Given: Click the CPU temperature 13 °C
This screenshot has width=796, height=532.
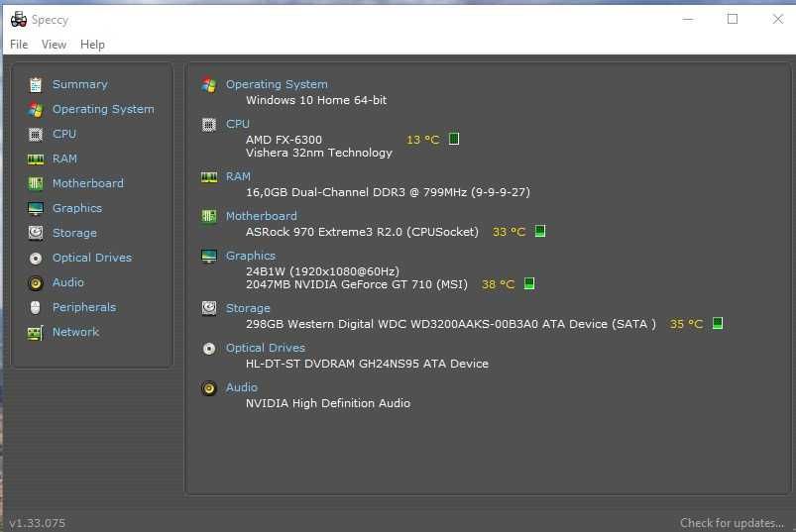Looking at the screenshot, I should point(423,140).
